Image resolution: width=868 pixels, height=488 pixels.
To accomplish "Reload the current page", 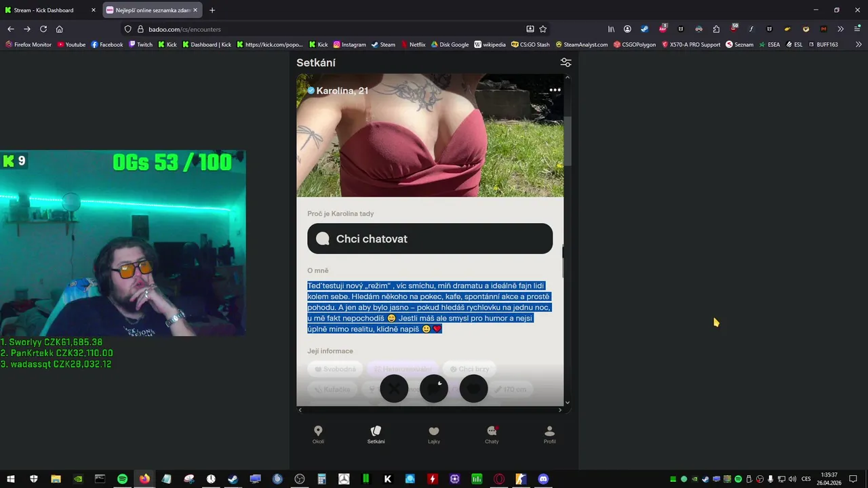I will pos(43,29).
